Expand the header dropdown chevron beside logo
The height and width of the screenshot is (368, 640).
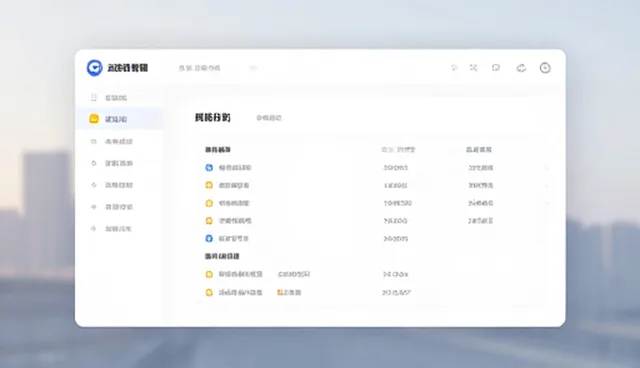[x=253, y=68]
